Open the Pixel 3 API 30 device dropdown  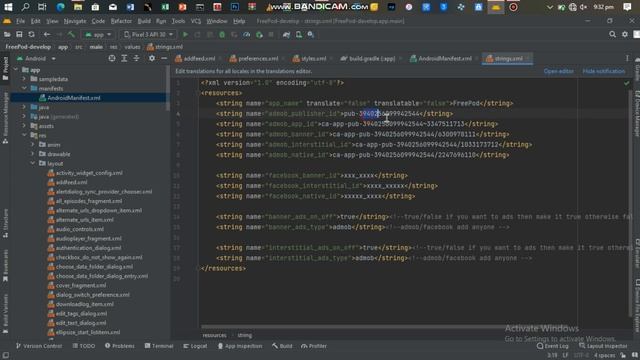pyautogui.click(x=148, y=35)
